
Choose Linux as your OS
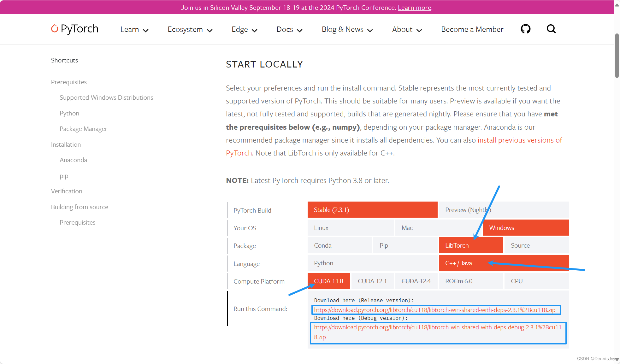pyautogui.click(x=350, y=228)
